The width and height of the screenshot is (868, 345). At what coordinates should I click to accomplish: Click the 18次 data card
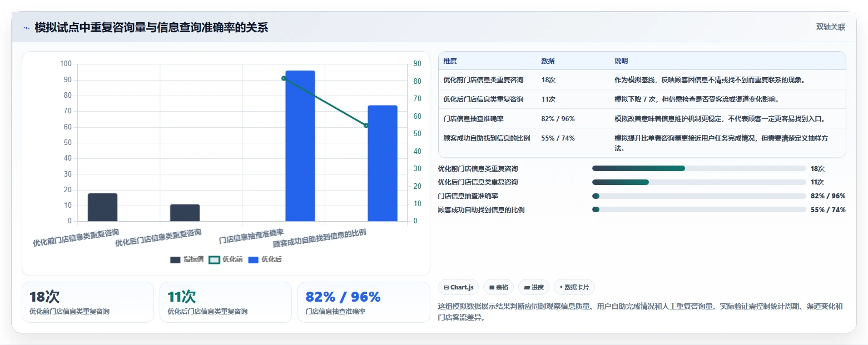tap(88, 302)
